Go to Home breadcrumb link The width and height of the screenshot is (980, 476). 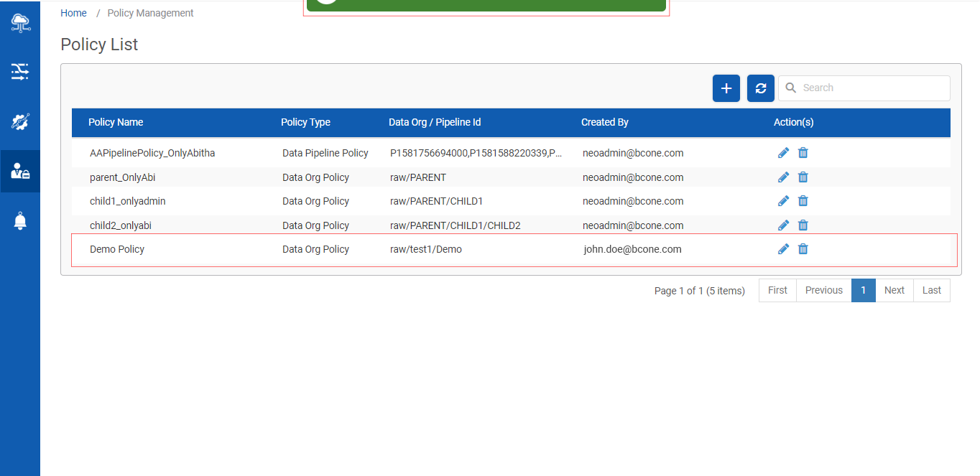click(x=73, y=13)
